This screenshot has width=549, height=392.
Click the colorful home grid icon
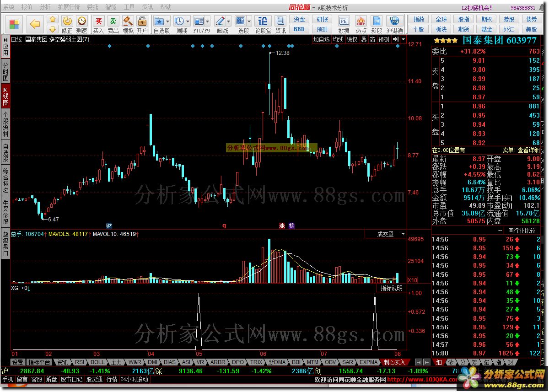coord(15,24)
